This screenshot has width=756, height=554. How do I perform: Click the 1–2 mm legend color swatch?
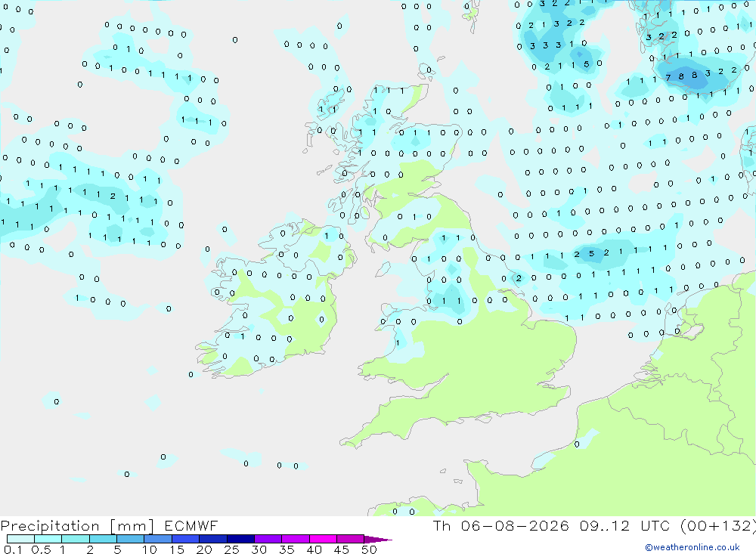[75, 539]
